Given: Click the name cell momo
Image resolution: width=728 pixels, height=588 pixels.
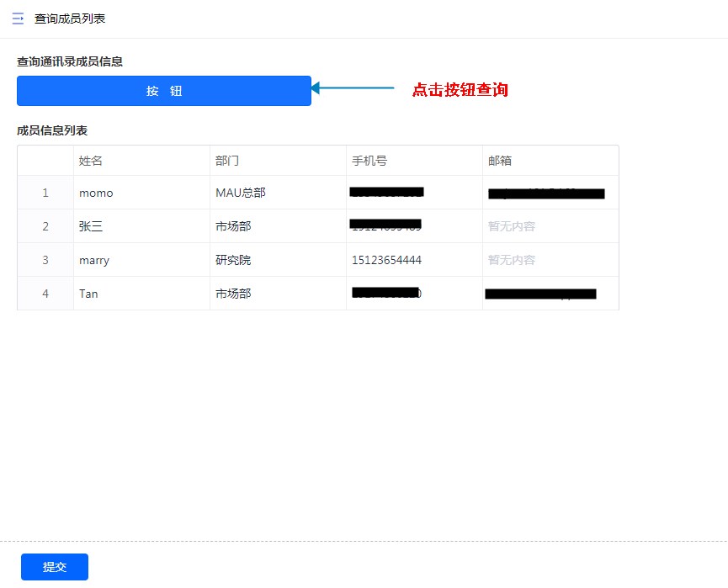Looking at the screenshot, I should tap(96, 193).
